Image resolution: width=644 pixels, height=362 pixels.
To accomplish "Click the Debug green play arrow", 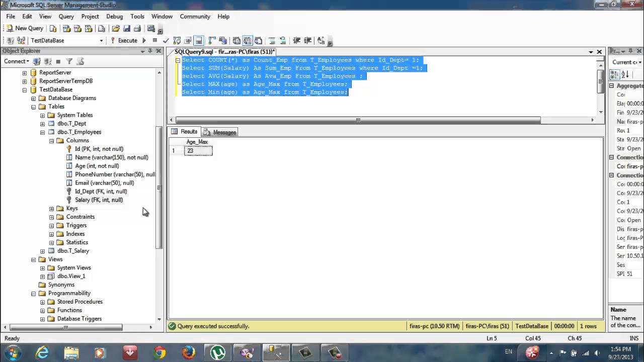I will [x=144, y=40].
